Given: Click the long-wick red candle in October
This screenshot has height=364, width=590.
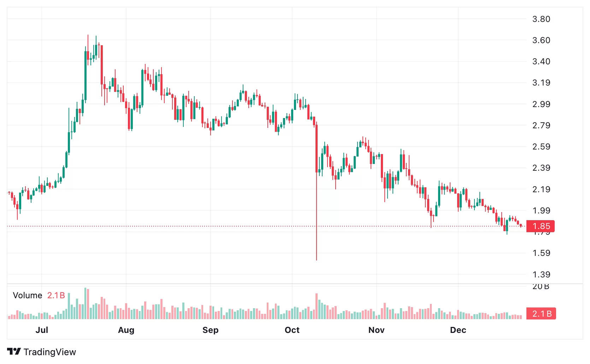Looking at the screenshot, I should (x=317, y=148).
